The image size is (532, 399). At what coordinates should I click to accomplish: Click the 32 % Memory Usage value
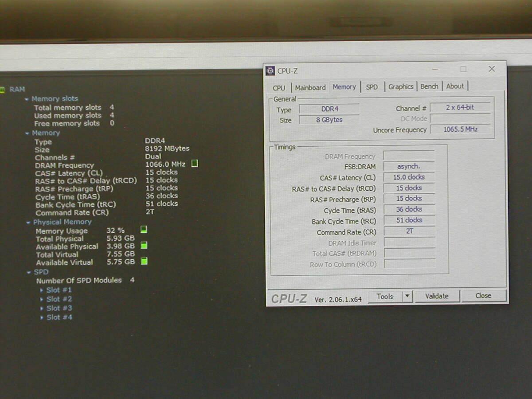pos(116,231)
